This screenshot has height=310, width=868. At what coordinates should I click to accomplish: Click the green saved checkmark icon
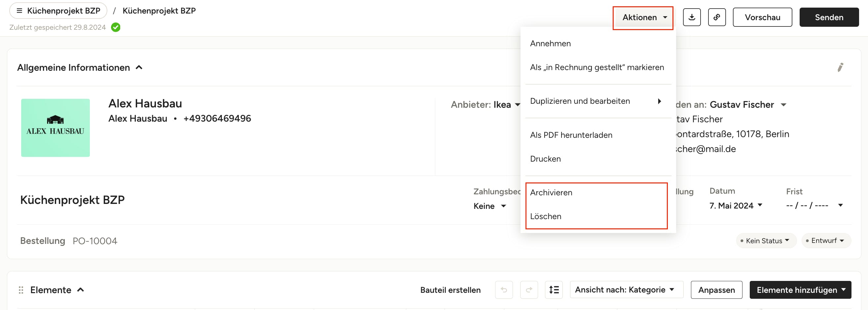116,27
